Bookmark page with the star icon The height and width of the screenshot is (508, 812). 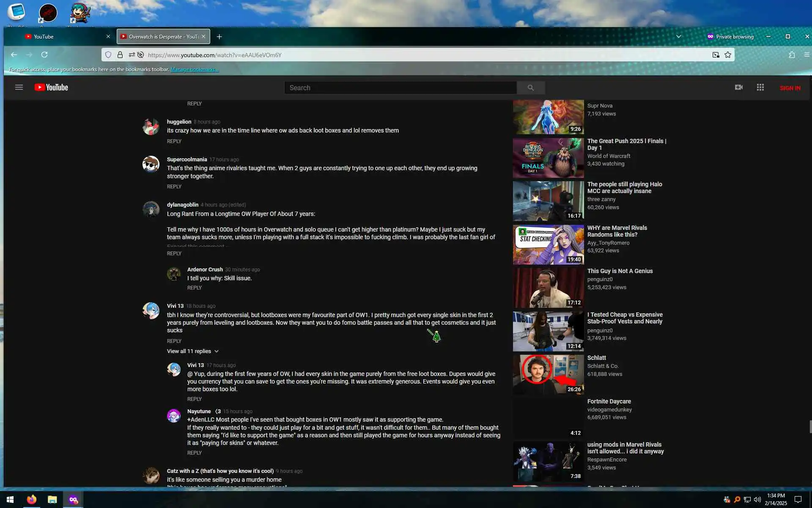tap(728, 55)
